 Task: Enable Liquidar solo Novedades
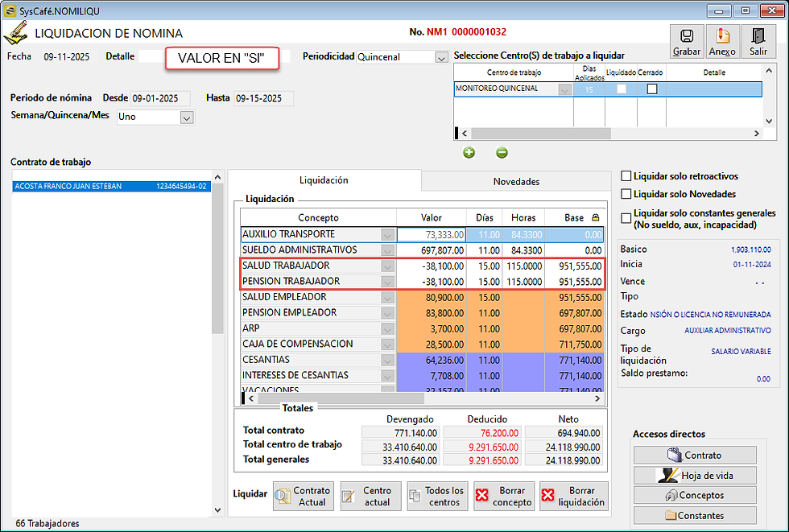[626, 194]
